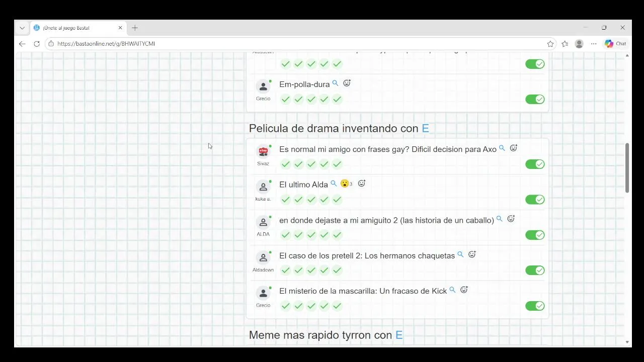
Task: Click Sivaz's player avatar
Action: point(263,151)
